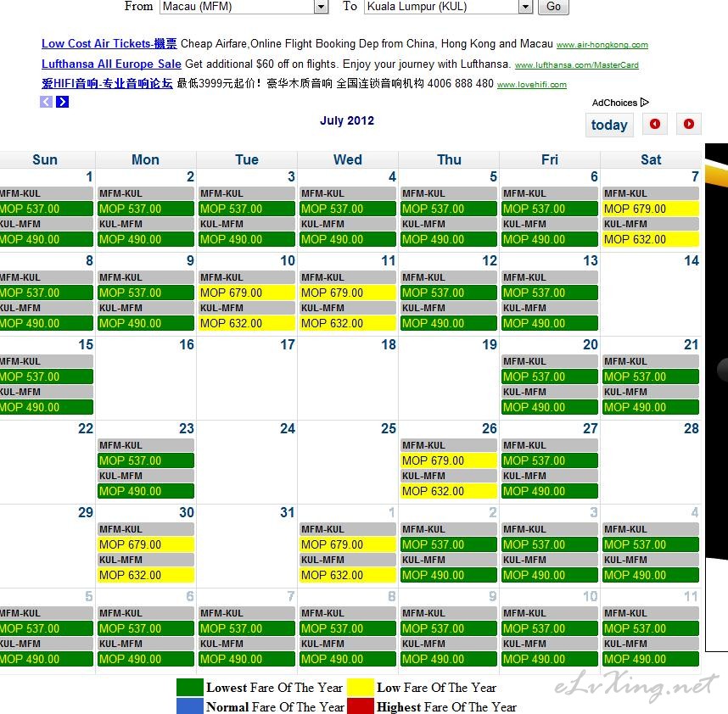Select KUL-MFM MOP 490.00 fare on August 10

[550, 659]
